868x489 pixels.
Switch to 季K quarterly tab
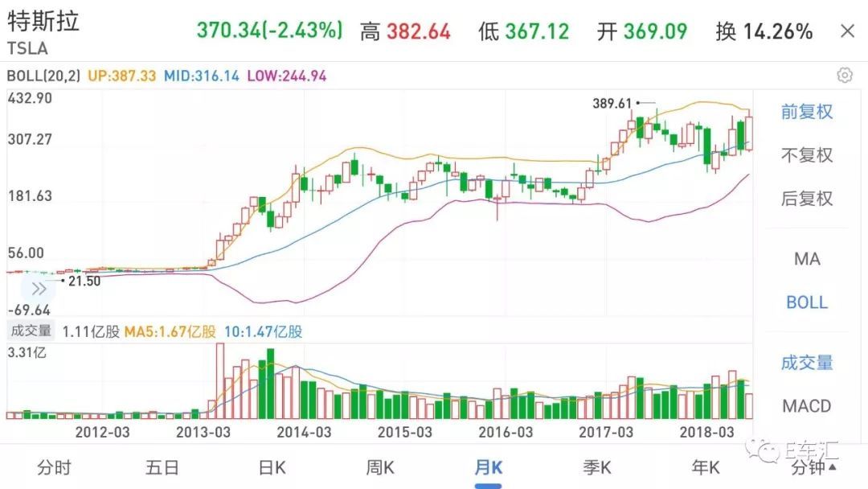pos(597,467)
